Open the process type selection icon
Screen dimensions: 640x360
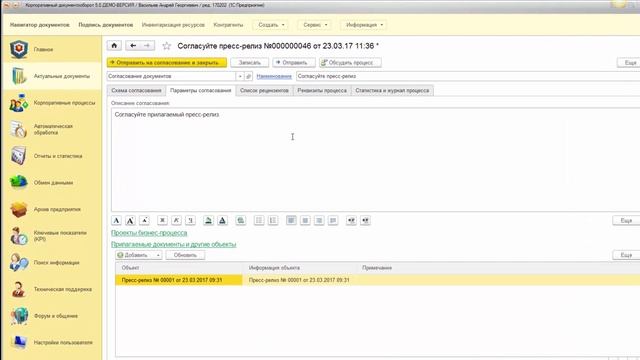[x=249, y=76]
